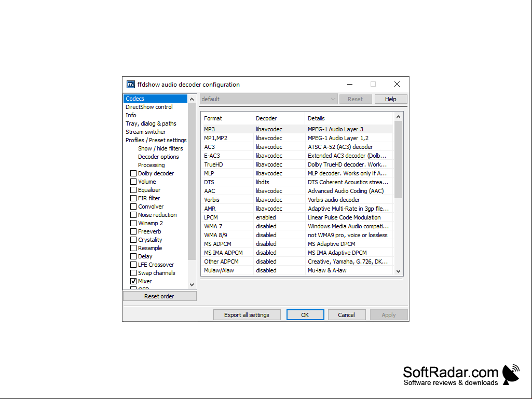Select the AMR format row

click(x=297, y=209)
